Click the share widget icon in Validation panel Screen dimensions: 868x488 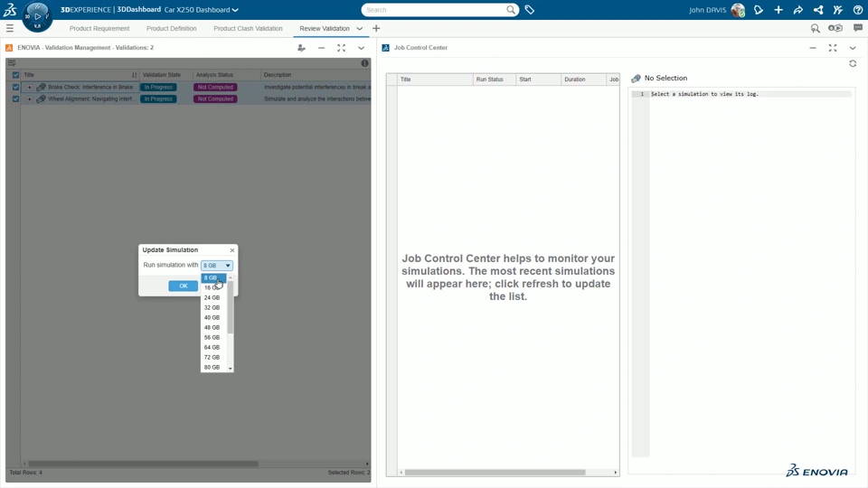coord(301,48)
